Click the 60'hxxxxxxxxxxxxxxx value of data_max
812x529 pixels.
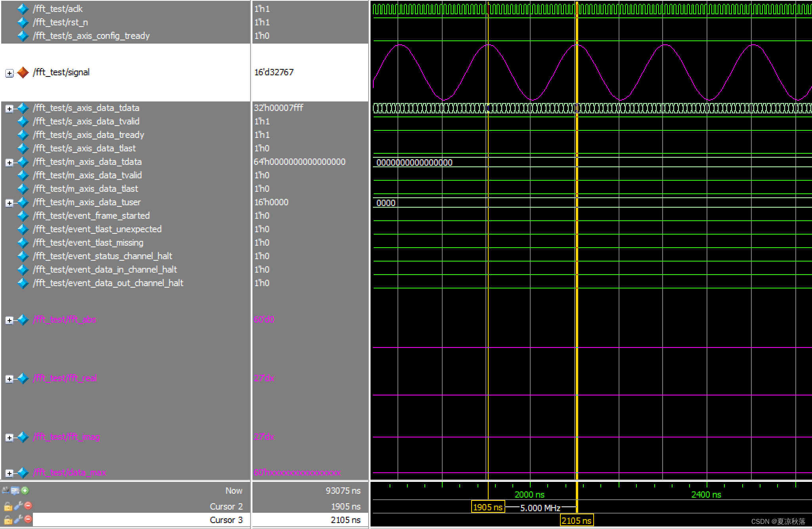point(297,472)
